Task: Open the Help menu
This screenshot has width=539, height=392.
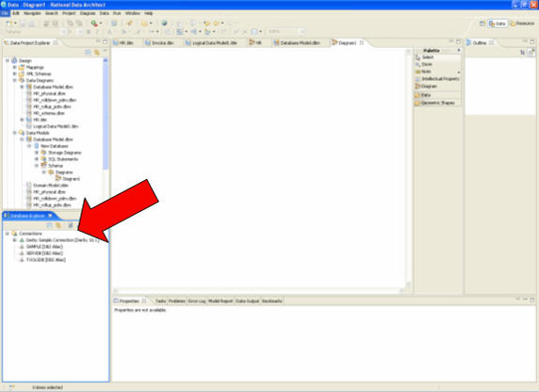Action: coord(148,13)
